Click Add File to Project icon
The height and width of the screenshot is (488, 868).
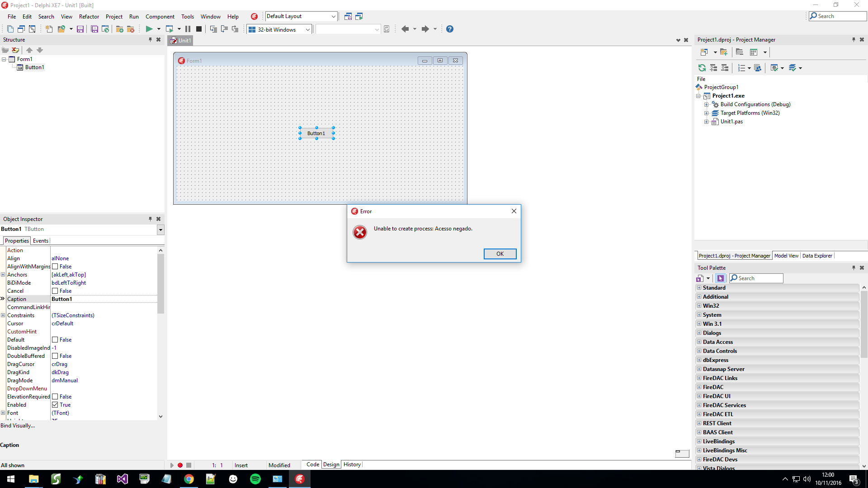[x=120, y=29]
